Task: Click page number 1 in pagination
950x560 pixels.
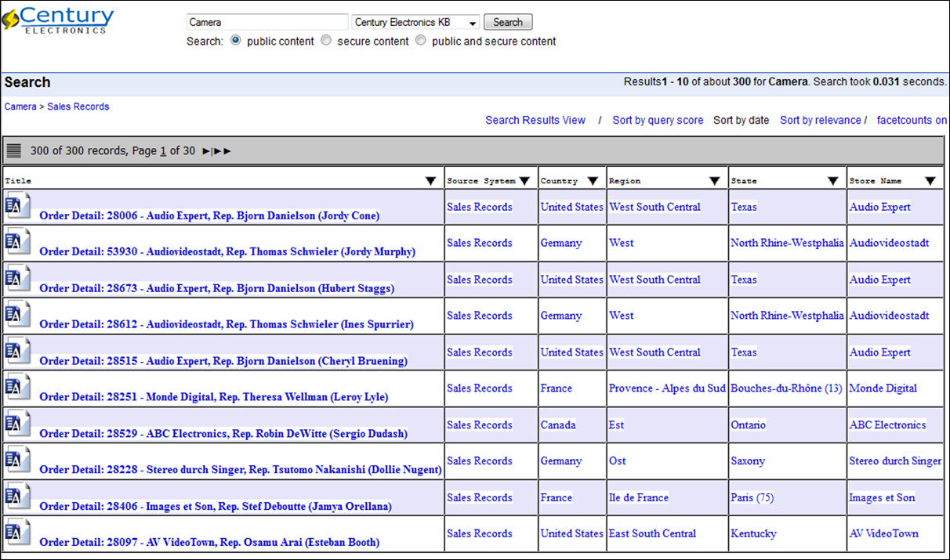Action: coord(164,151)
